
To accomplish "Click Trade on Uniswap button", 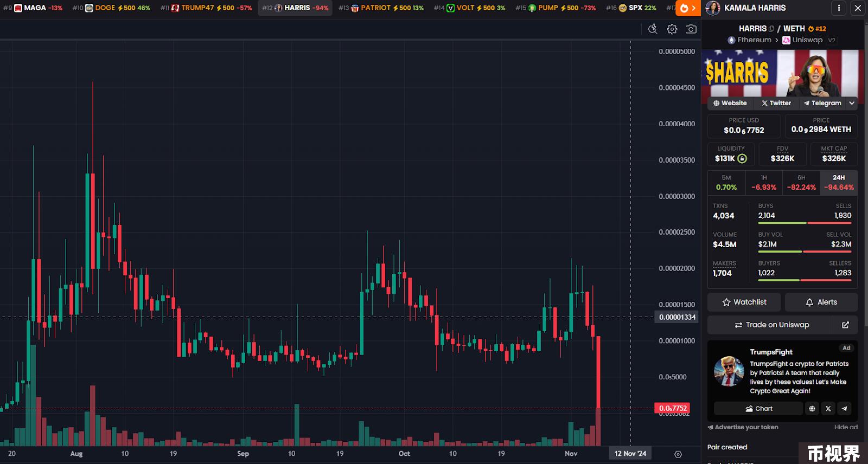I will click(770, 325).
